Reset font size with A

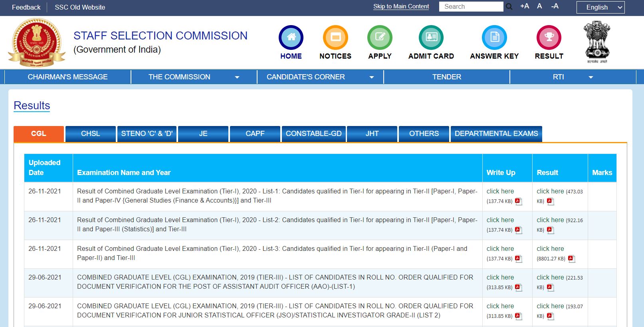coord(539,6)
